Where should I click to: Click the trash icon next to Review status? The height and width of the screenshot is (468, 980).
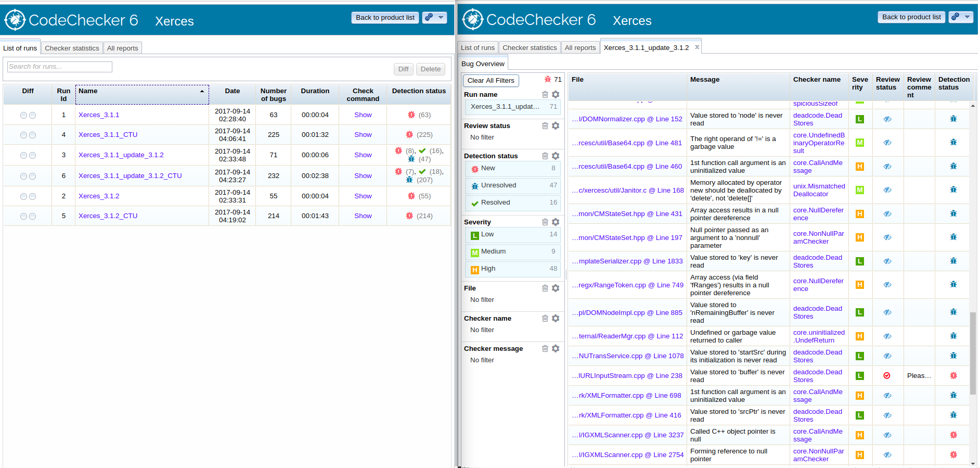pyautogui.click(x=545, y=126)
